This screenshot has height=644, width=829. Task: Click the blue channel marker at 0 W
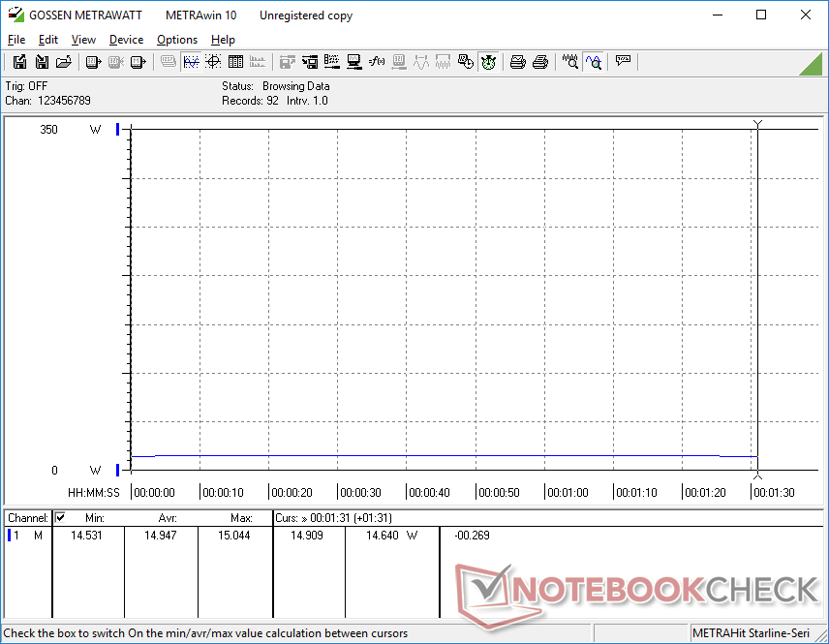[x=117, y=470]
